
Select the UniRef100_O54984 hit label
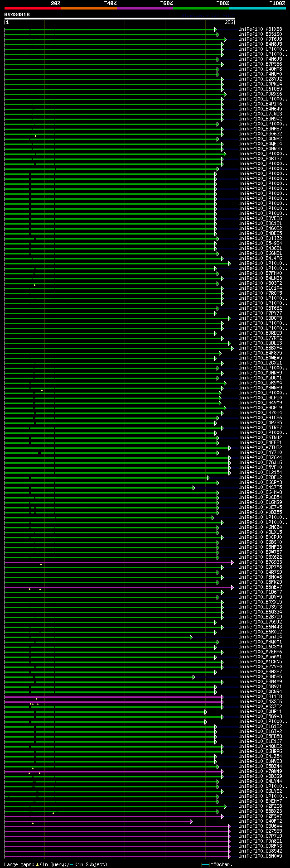coord(260,244)
